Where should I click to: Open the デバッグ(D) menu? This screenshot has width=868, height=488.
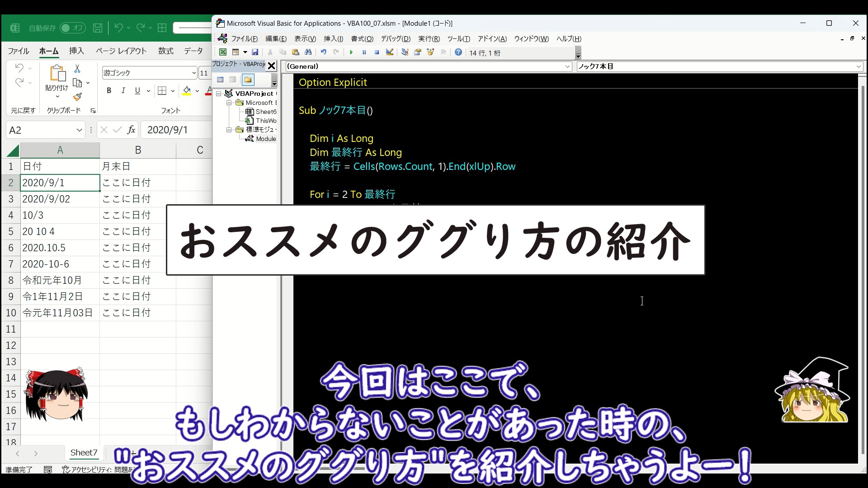pos(395,39)
